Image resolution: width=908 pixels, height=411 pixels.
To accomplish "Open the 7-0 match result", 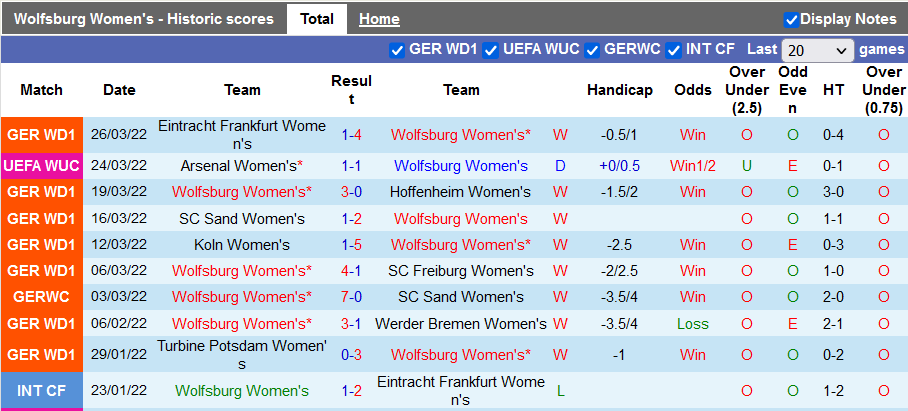I will pyautogui.click(x=351, y=297).
